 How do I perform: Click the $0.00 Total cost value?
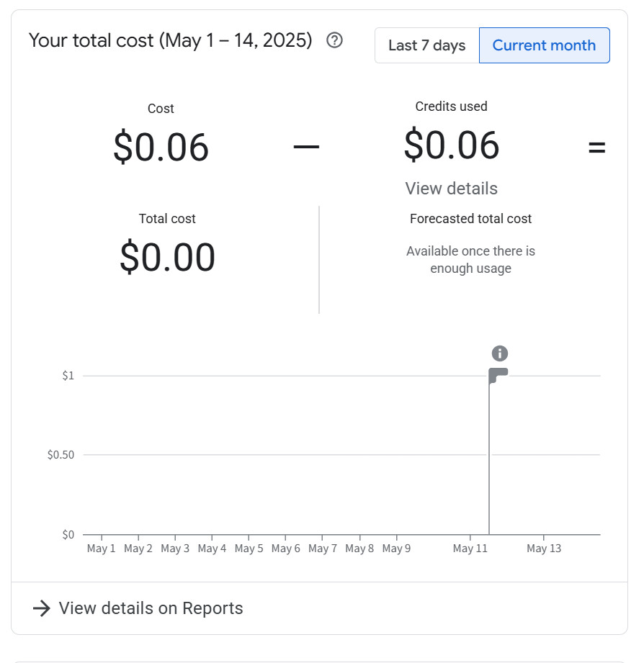click(167, 258)
